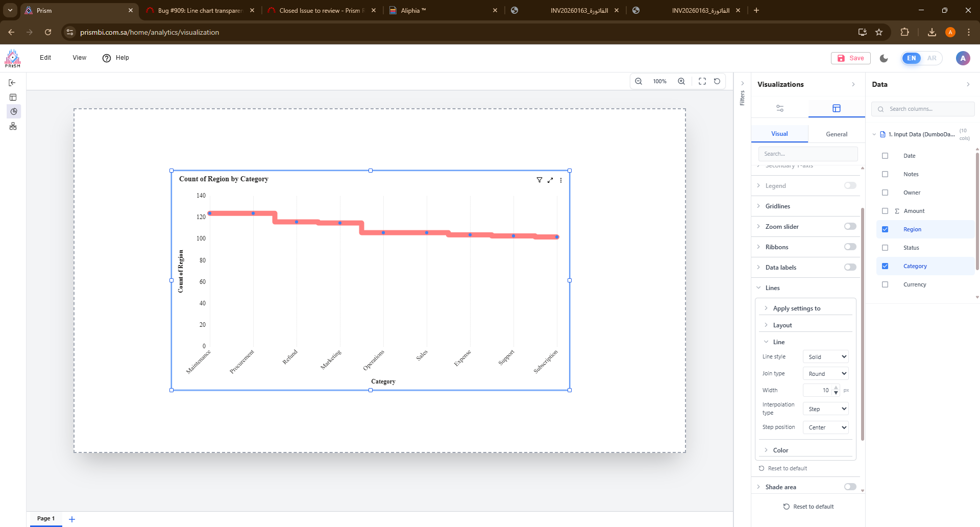Toggle dark mode moon icon

[884, 58]
